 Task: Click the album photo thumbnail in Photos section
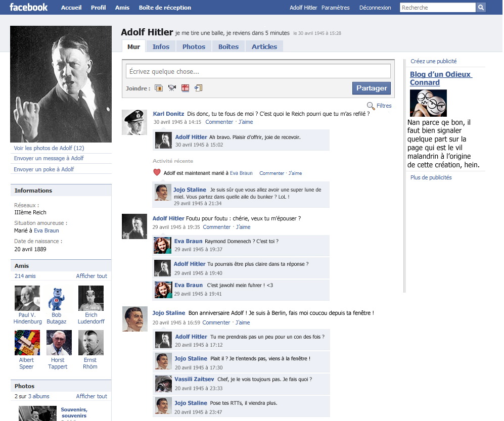pos(37,413)
